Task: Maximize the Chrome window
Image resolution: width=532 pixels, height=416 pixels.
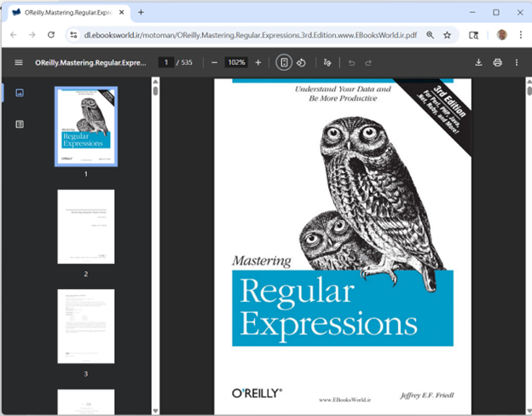Action: click(496, 13)
